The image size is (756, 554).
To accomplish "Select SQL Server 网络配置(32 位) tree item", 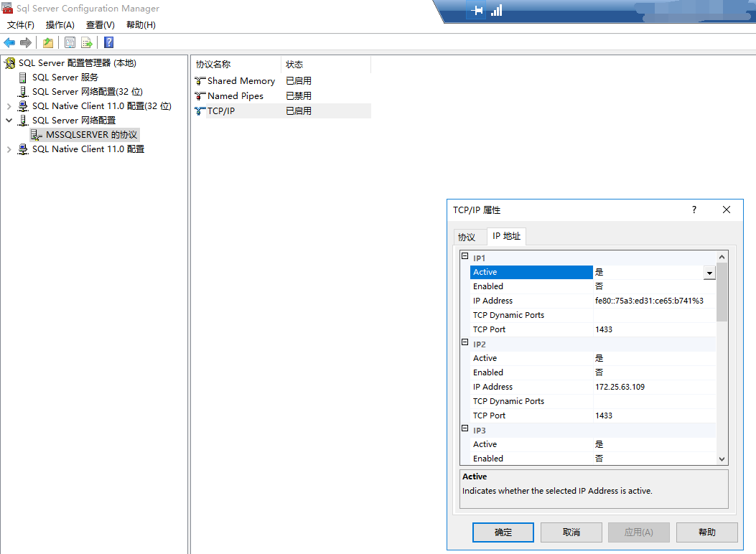I will point(88,92).
